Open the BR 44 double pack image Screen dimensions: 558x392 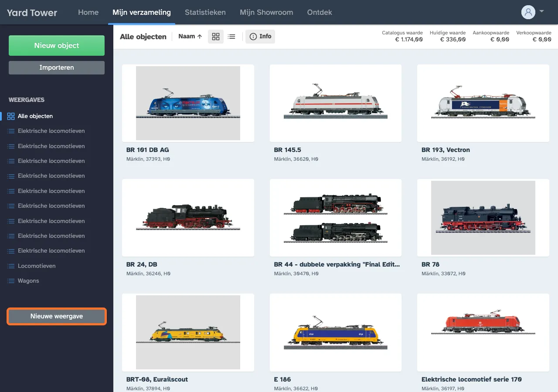[336, 218]
